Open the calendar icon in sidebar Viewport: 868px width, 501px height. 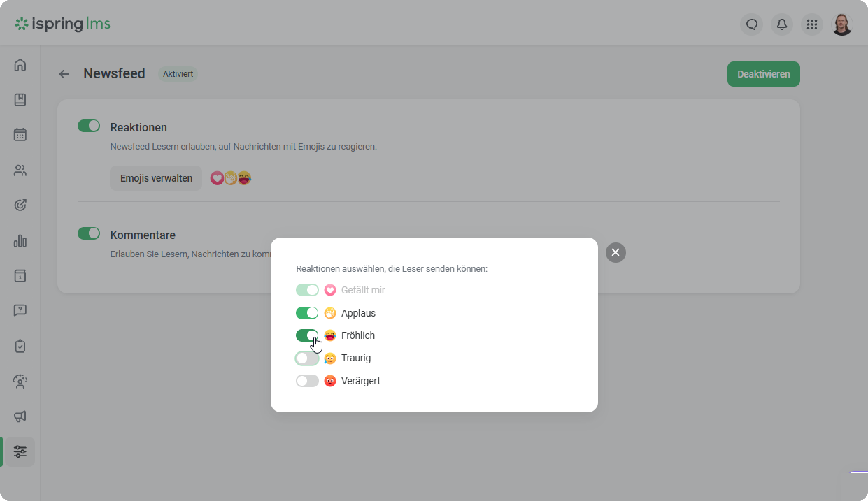click(x=20, y=135)
